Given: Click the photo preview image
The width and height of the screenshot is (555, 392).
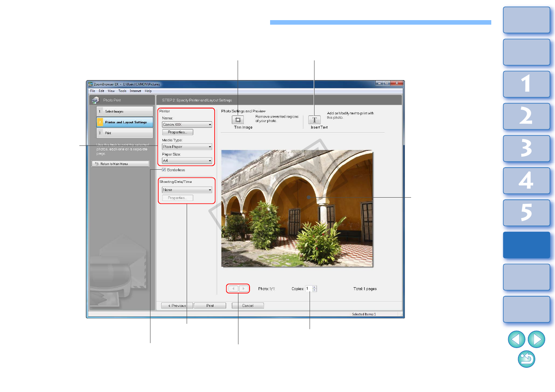Looking at the screenshot, I should 297,208.
